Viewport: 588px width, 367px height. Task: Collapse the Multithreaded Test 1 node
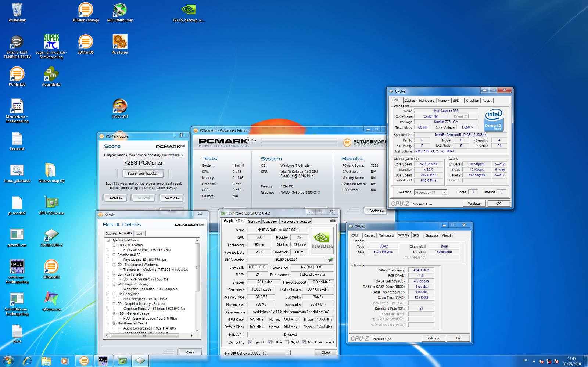point(114,324)
